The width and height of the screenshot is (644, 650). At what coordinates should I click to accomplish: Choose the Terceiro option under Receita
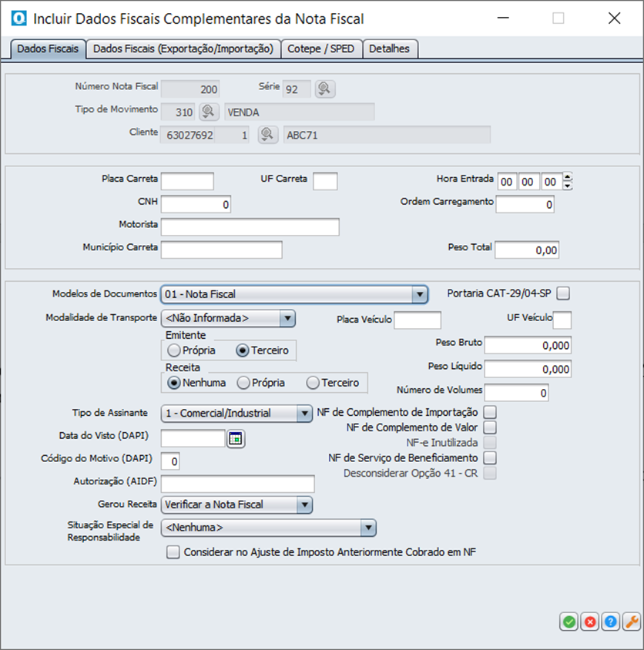click(x=312, y=382)
